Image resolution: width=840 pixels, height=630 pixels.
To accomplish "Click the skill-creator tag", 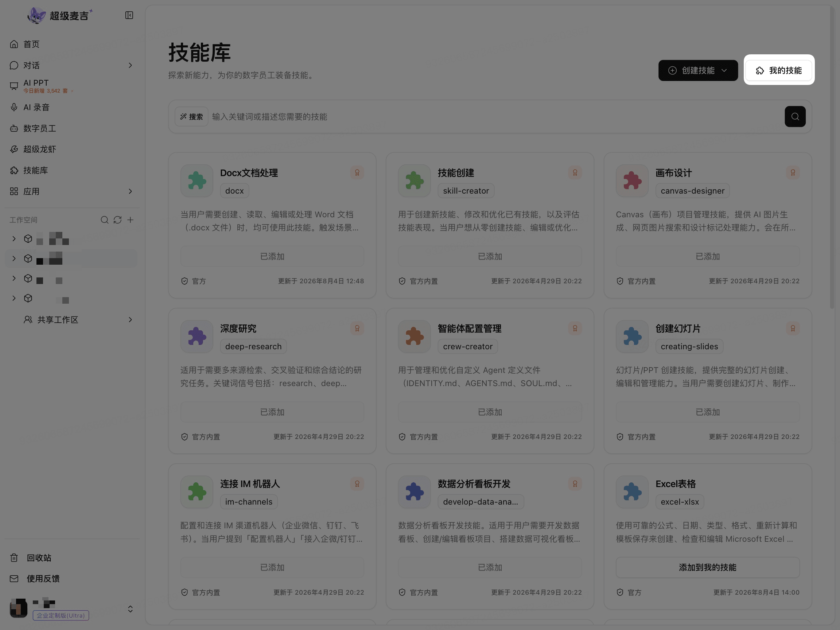I will (x=466, y=191).
